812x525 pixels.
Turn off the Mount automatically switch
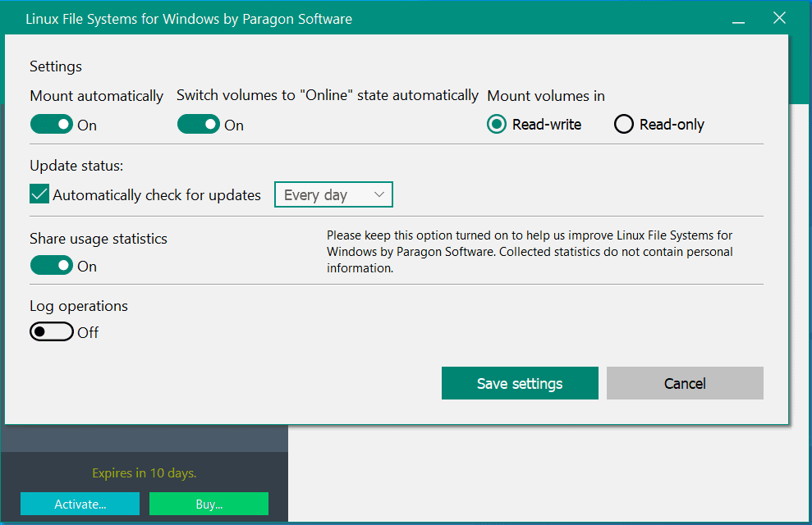(x=52, y=125)
